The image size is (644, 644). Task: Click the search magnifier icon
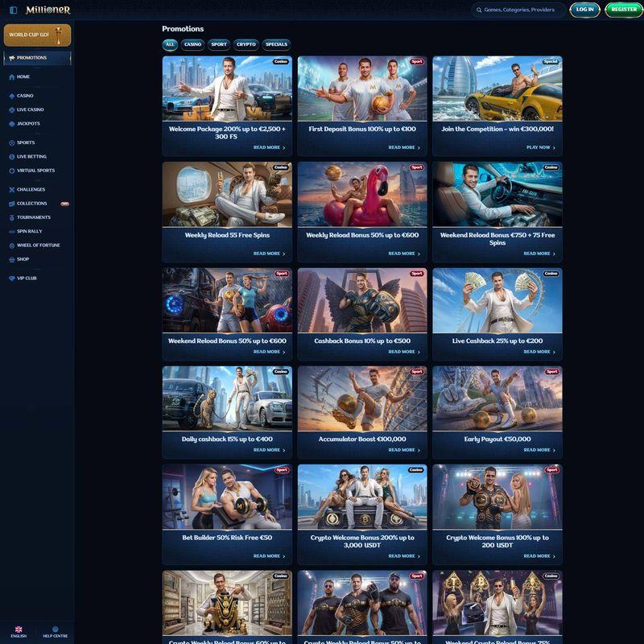coord(479,10)
